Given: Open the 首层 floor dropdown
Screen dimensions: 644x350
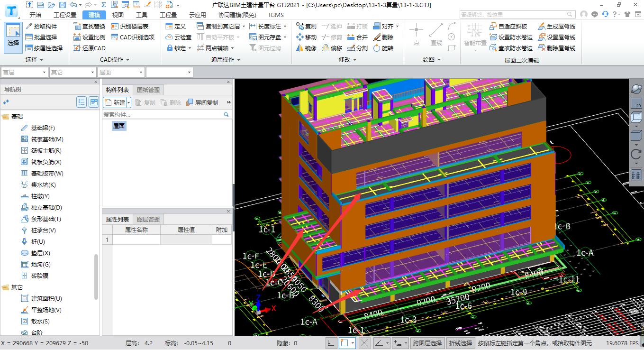Looking at the screenshot, I should (24, 72).
